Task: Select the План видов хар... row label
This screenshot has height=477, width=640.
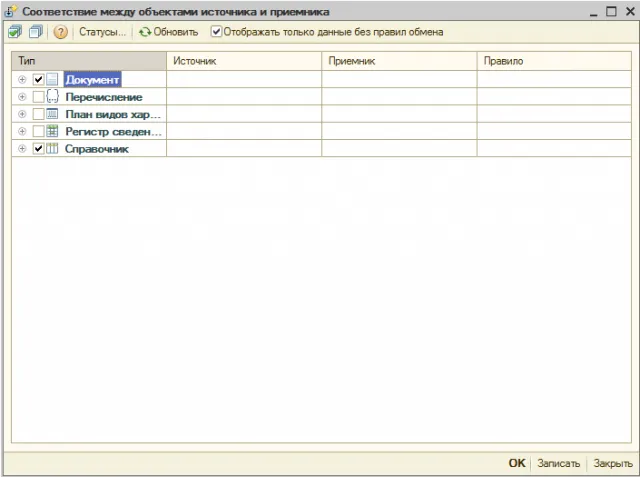Action: pos(113,114)
